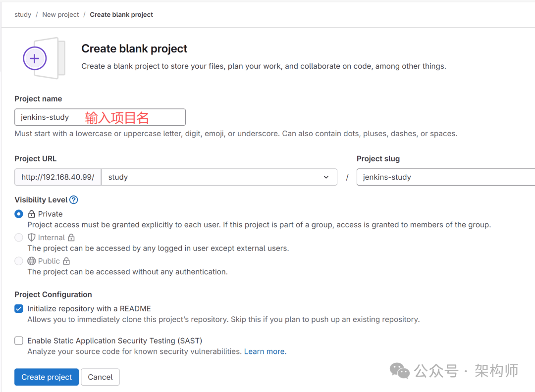Focus the Project slug input field
The height and width of the screenshot is (392, 535).
tap(446, 177)
